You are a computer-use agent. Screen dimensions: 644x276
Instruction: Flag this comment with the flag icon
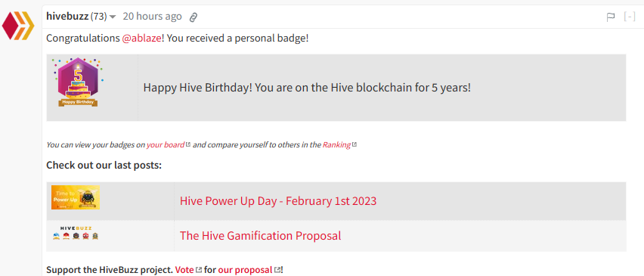click(x=611, y=17)
